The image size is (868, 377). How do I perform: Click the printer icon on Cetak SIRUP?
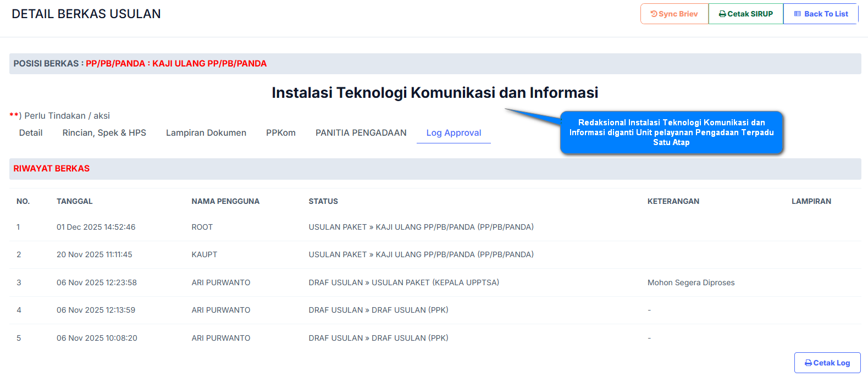pyautogui.click(x=722, y=14)
